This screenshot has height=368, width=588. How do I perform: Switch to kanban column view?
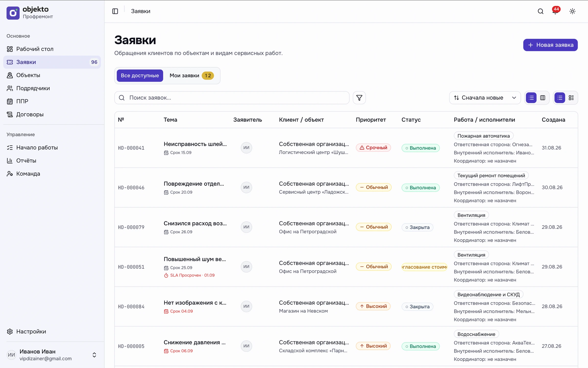point(542,98)
